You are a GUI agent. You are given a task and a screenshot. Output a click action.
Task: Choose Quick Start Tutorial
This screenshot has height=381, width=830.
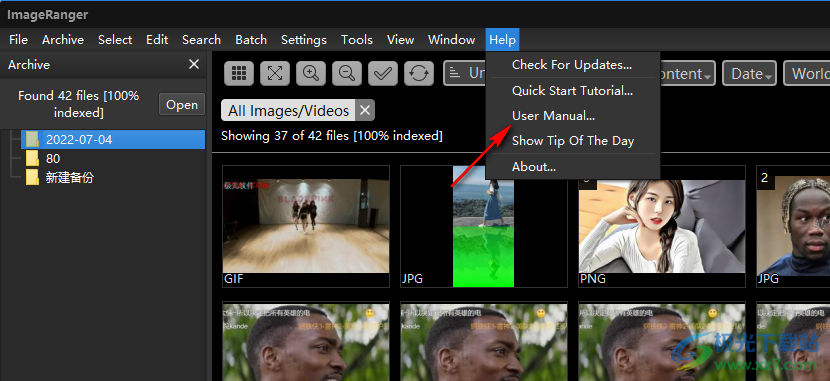(x=572, y=90)
